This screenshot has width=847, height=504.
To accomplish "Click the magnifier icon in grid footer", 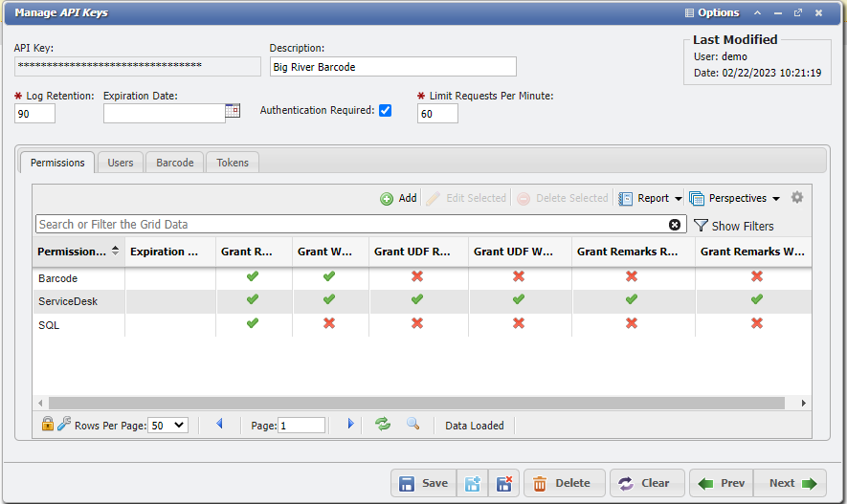I will point(412,424).
